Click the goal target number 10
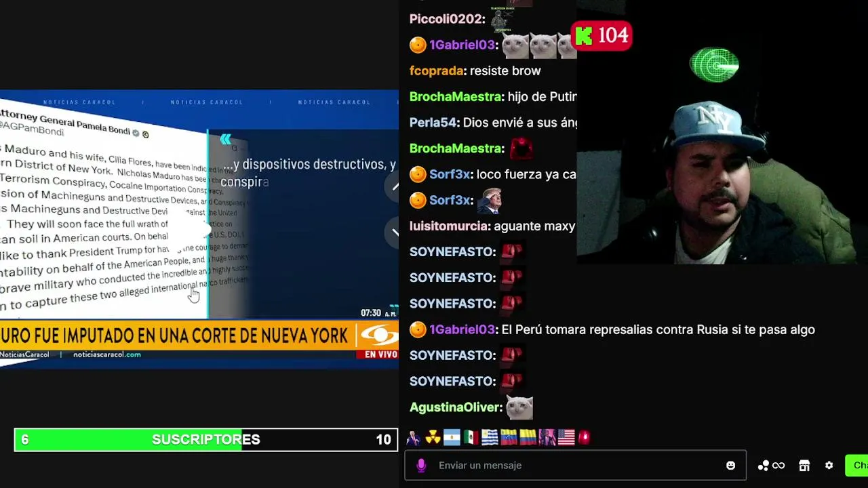Screen dimensions: 868x488 (x=383, y=439)
